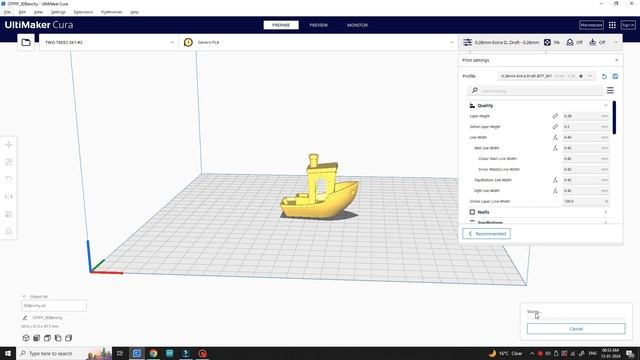Viewport: 640px width, 360px height.
Task: Click the slicing progress bar
Action: [576, 318]
